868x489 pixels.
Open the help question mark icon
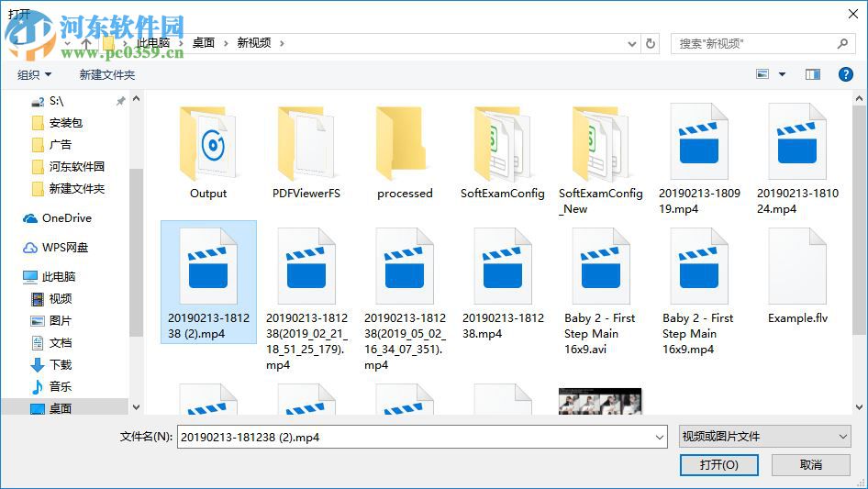845,74
